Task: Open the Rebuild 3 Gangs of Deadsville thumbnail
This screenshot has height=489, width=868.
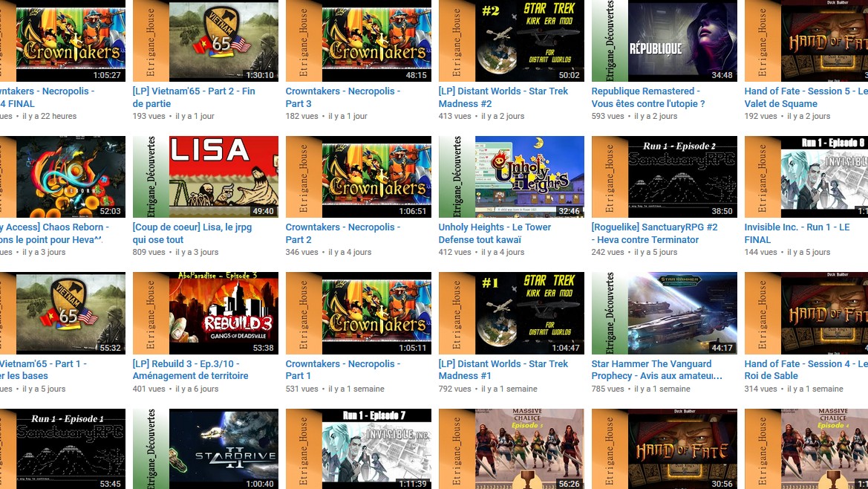Action: [206, 313]
